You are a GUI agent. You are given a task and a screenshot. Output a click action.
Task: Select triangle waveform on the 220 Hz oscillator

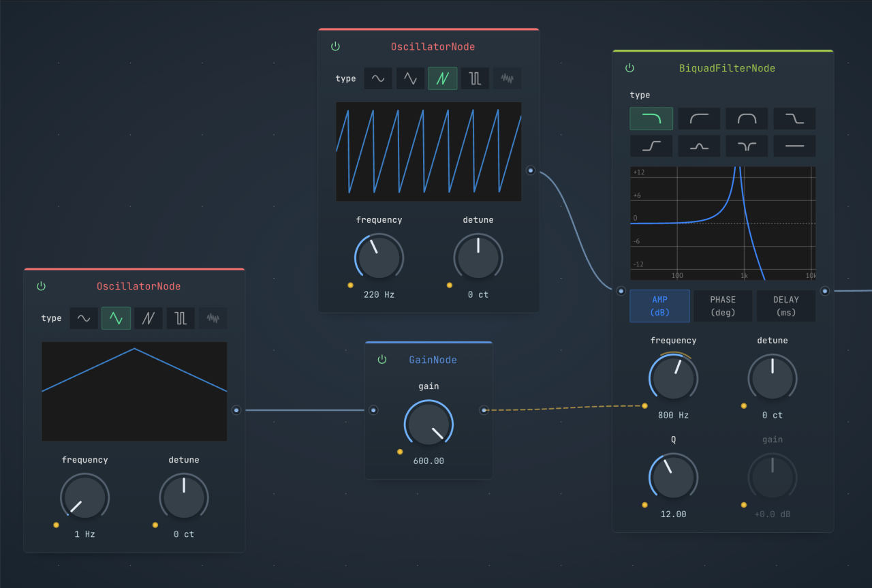point(410,78)
